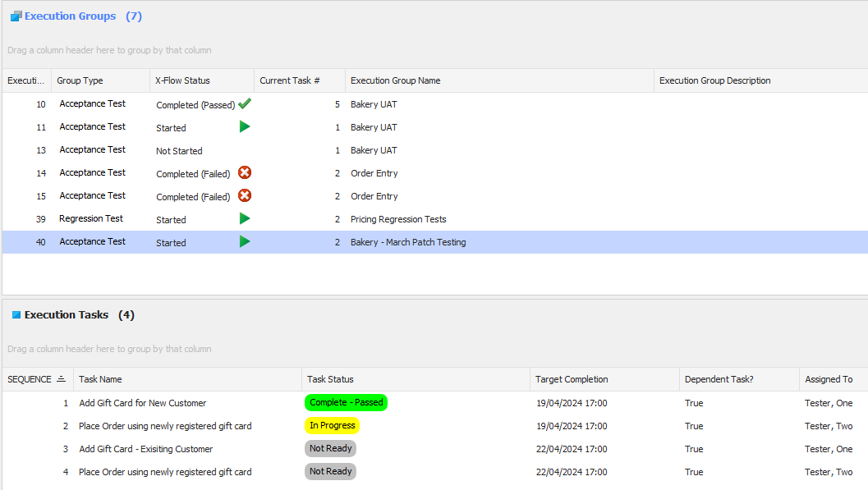The width and height of the screenshot is (868, 490).
Task: Click the green checkmark on Completed (Passed) row
Action: 244,103
